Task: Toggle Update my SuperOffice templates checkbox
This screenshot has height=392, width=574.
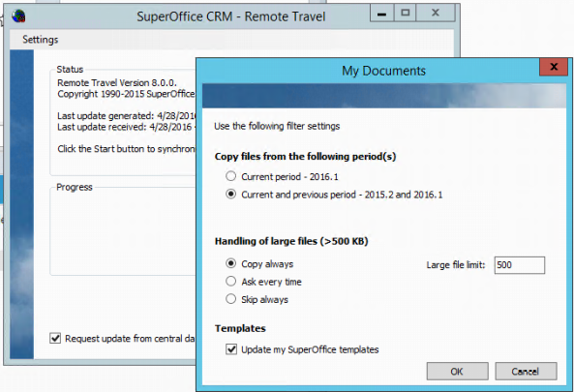Action: click(x=231, y=349)
